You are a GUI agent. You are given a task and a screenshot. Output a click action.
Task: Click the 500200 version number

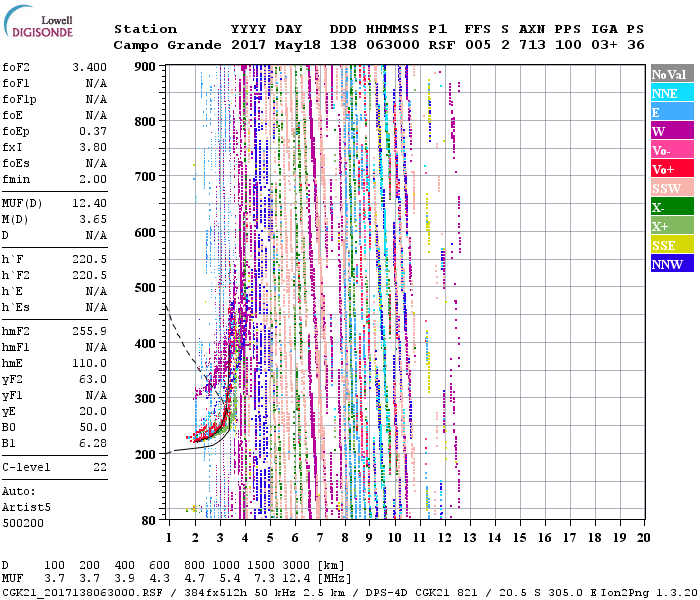tap(23, 523)
